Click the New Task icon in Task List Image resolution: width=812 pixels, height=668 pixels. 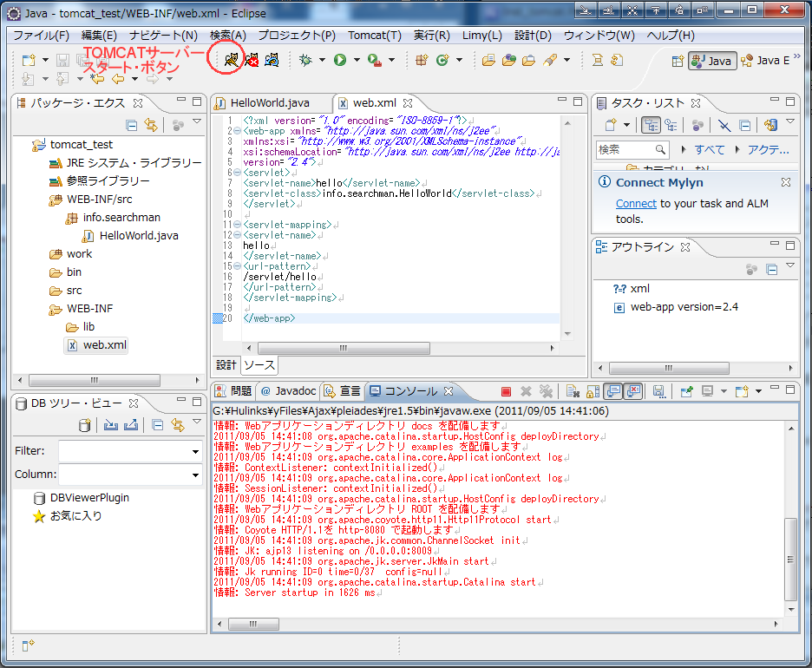click(611, 125)
